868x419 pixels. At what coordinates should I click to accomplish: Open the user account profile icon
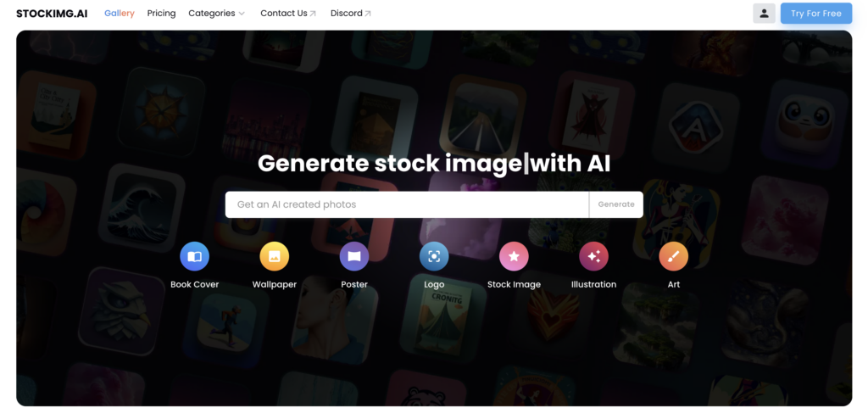pos(764,14)
